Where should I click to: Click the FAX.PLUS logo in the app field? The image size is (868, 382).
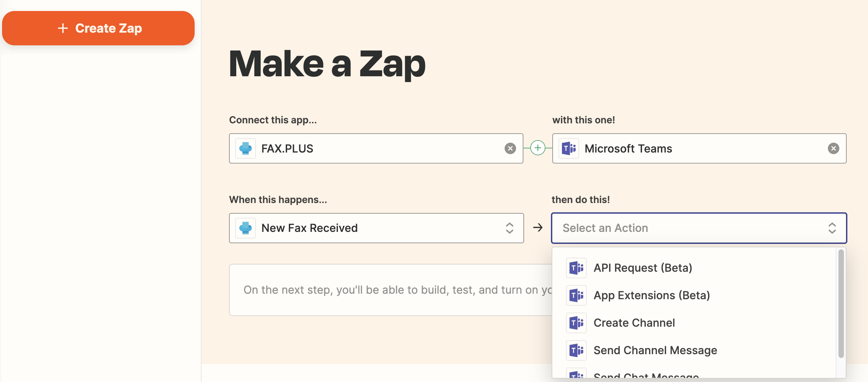pyautogui.click(x=246, y=148)
